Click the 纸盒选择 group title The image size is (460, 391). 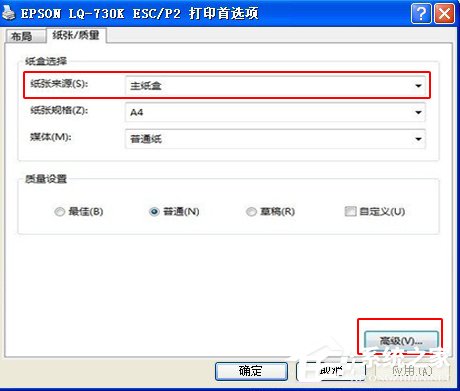click(x=46, y=61)
